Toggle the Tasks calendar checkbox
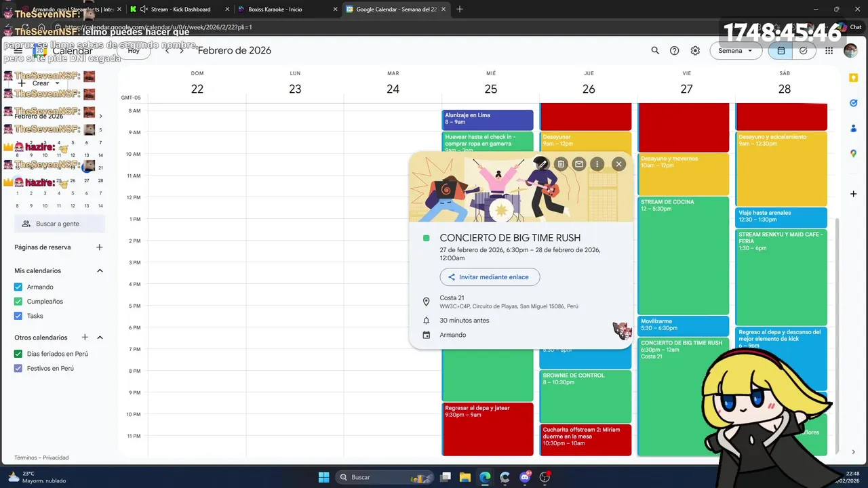The image size is (868, 488). [x=18, y=316]
